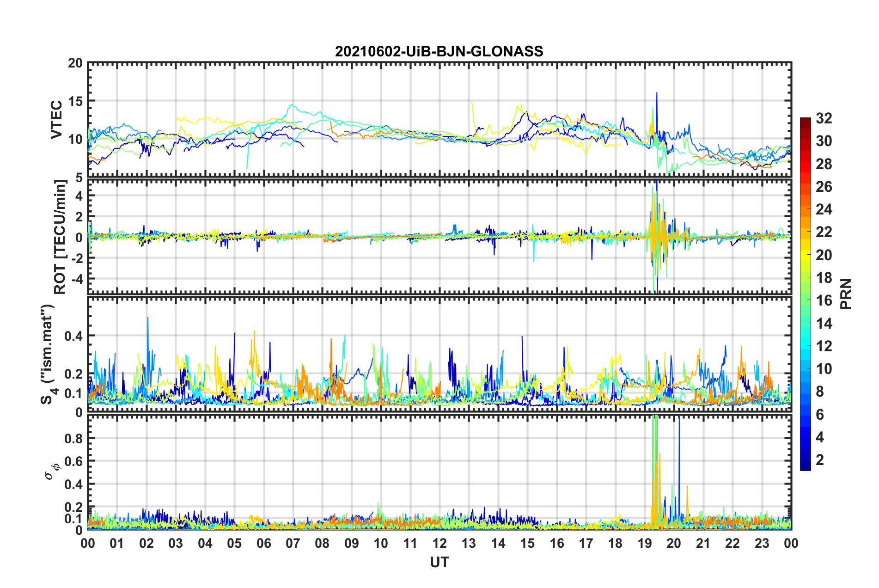This screenshot has width=879, height=588.
Task: Click the UT x-axis label
Action: pos(439,562)
